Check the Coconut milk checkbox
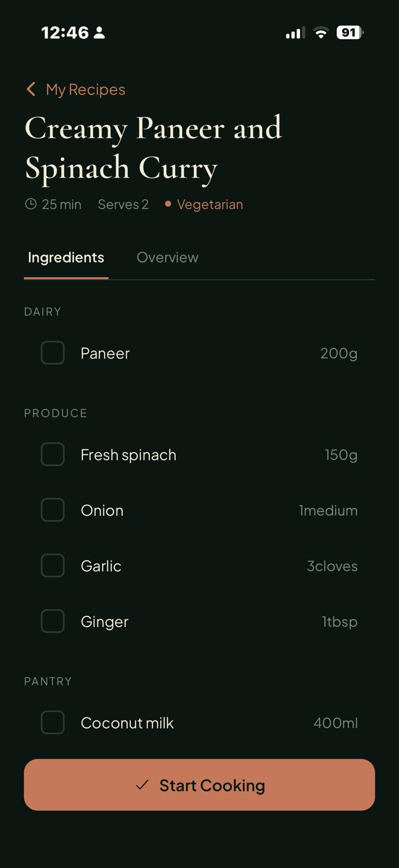 pyautogui.click(x=52, y=723)
